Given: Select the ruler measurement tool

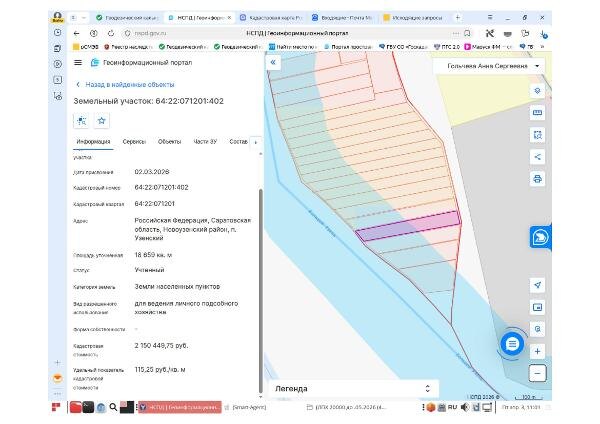Looking at the screenshot, I should (537, 113).
